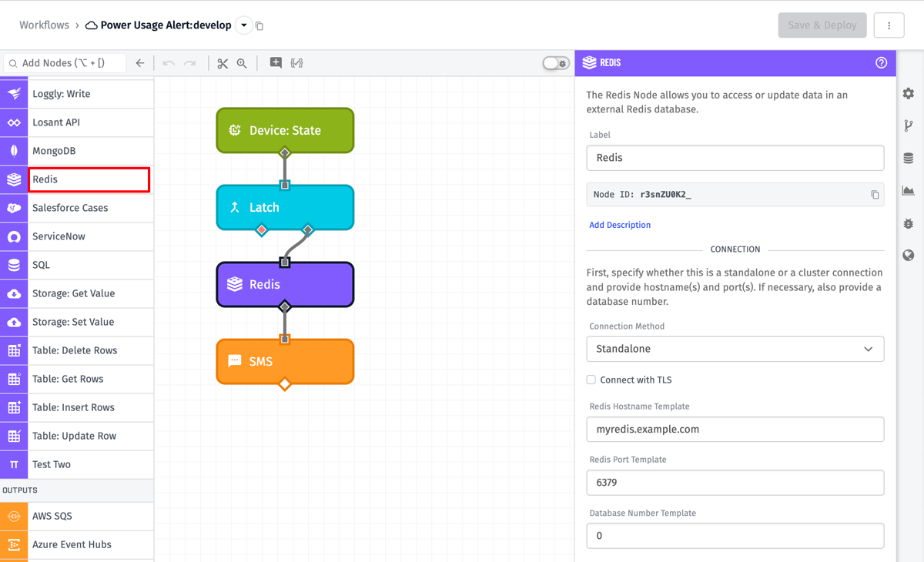
Task: Select Table: Get Rows in palette
Action: (77, 379)
